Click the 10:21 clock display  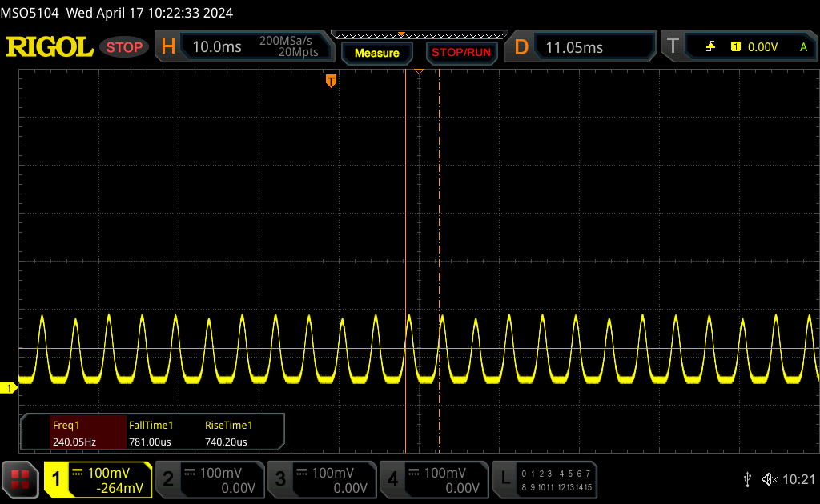coord(798,479)
